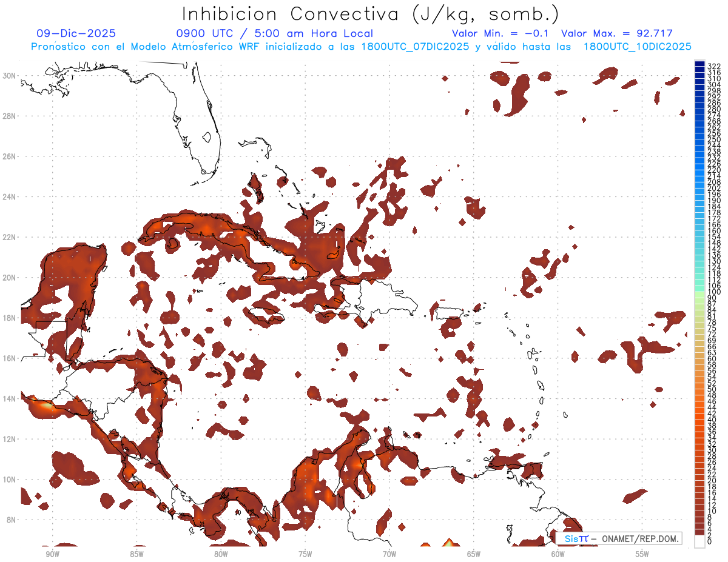
Task: Click the '322' value on the color scale
Action: tap(714, 66)
